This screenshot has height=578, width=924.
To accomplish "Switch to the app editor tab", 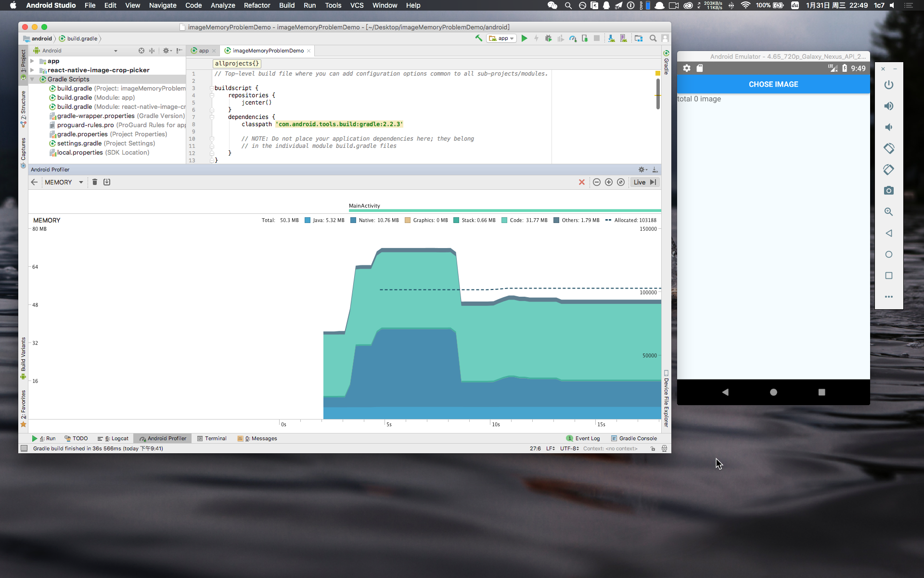I will [204, 51].
